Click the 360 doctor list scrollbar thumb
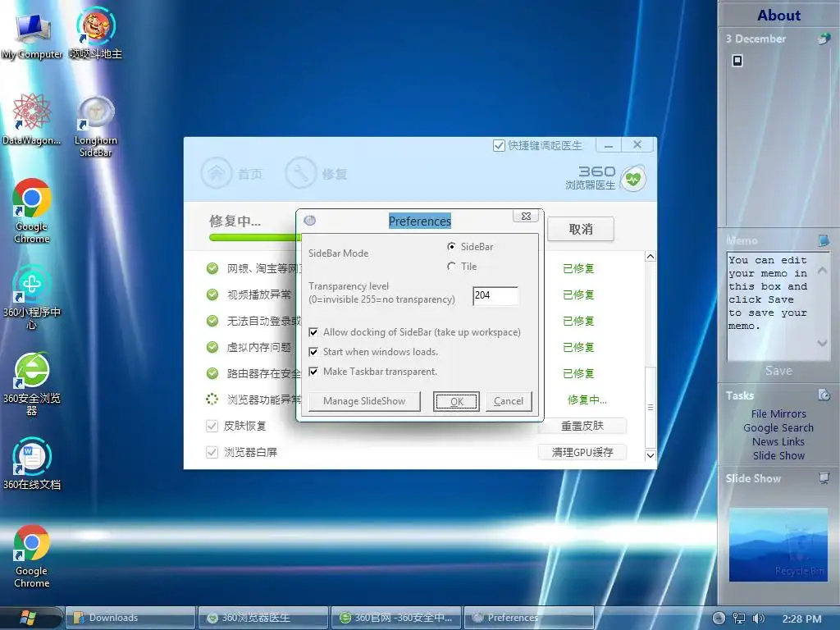 [651, 407]
